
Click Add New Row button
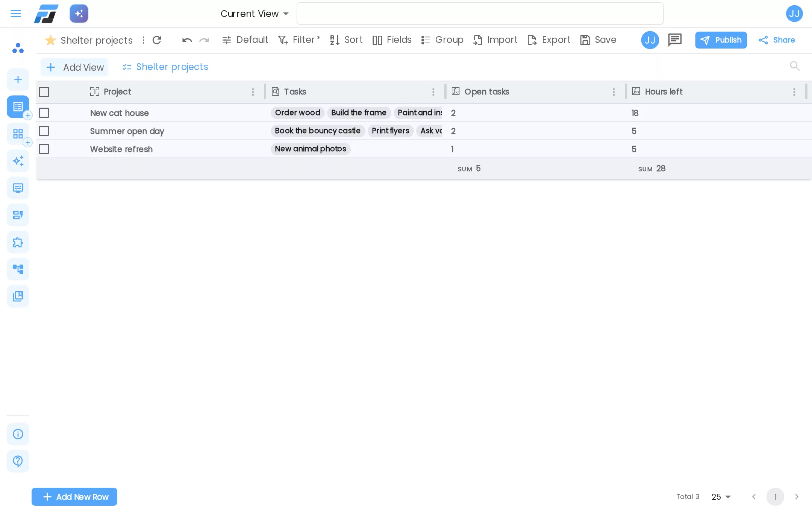pyautogui.click(x=74, y=497)
